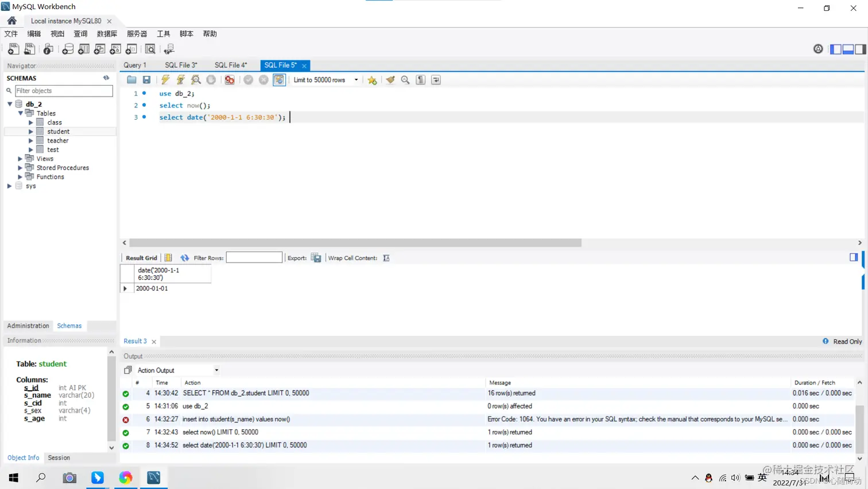Refresh schemas list icon
This screenshot has width=868, height=489.
click(106, 78)
